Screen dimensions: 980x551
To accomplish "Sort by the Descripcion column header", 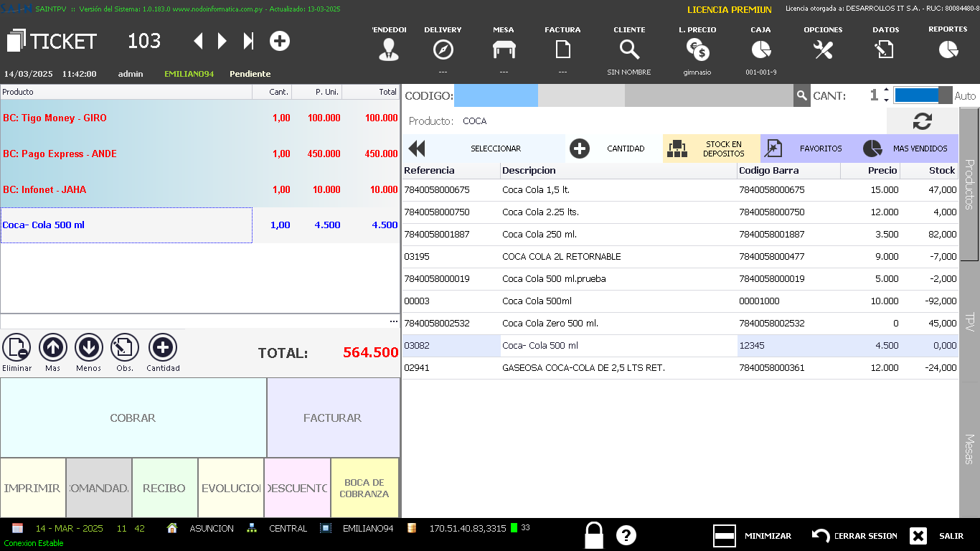I will tap(618, 170).
